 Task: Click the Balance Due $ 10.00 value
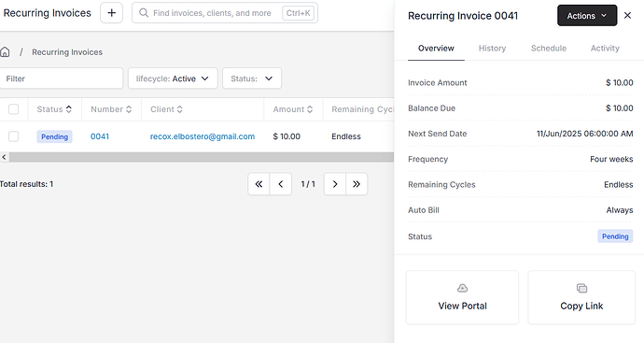pyautogui.click(x=619, y=107)
